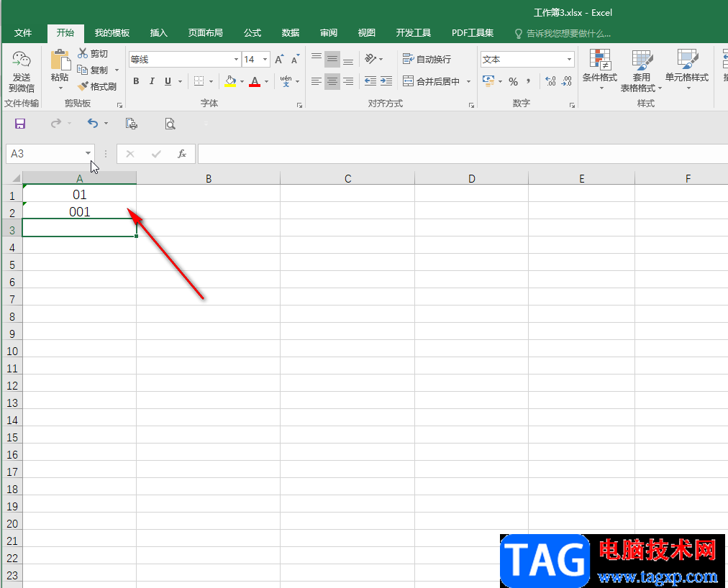Switch to the 页面布局 tab
The image size is (728, 588).
click(x=205, y=33)
